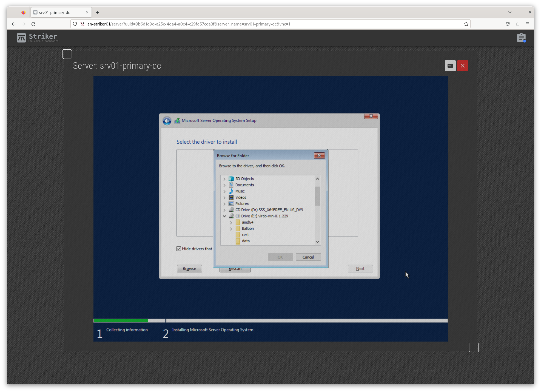Image resolution: width=541 pixels, height=392 pixels.
Task: Click Cancel in Browse for Folder dialog
Action: click(x=308, y=257)
